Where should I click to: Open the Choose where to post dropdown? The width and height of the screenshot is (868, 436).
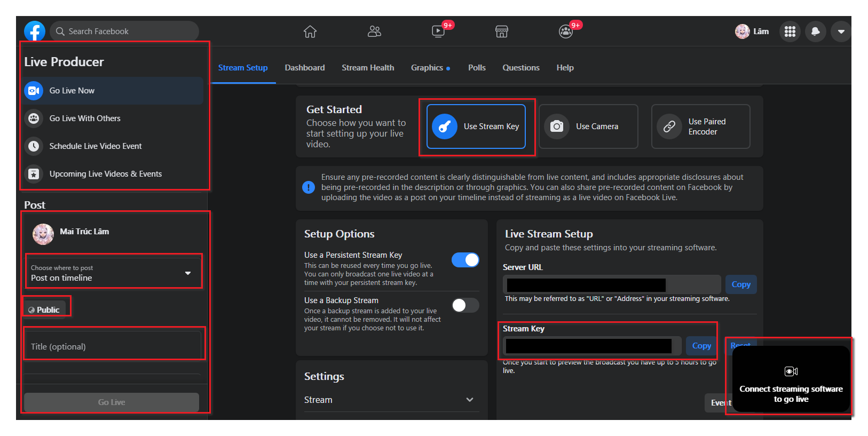pyautogui.click(x=113, y=273)
